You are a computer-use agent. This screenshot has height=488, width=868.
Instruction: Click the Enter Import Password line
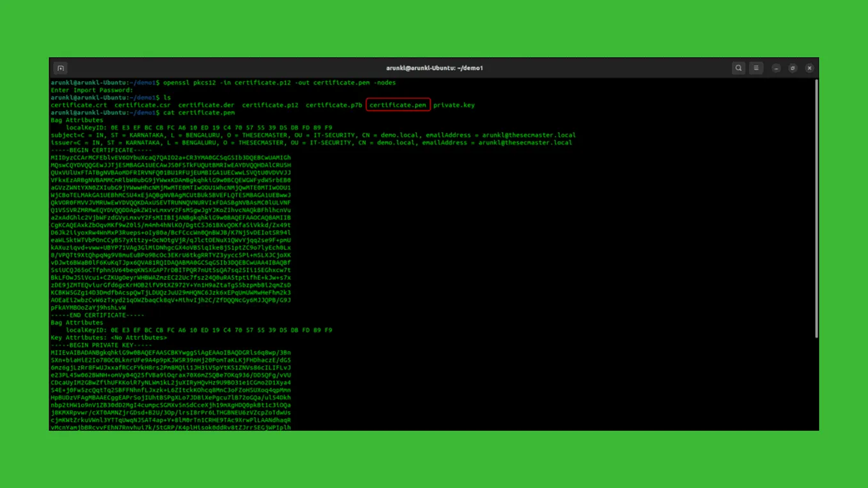[91, 90]
